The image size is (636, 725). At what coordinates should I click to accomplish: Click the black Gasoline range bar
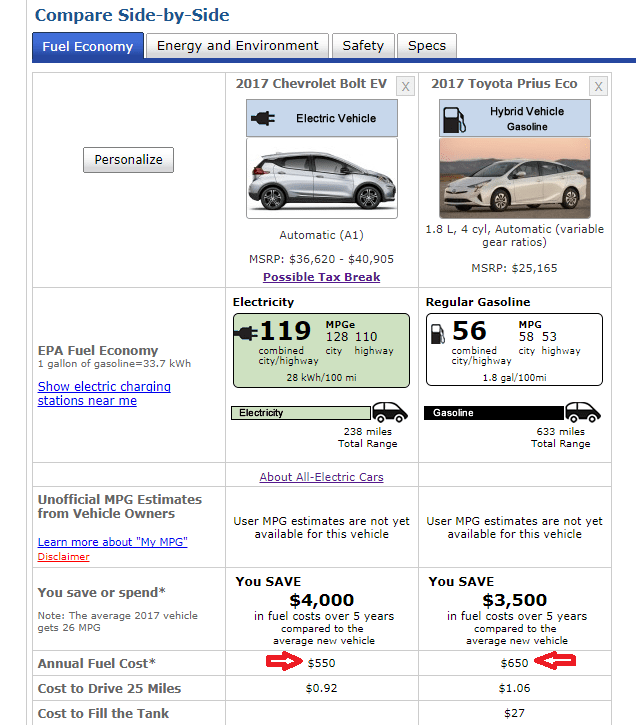pos(494,413)
